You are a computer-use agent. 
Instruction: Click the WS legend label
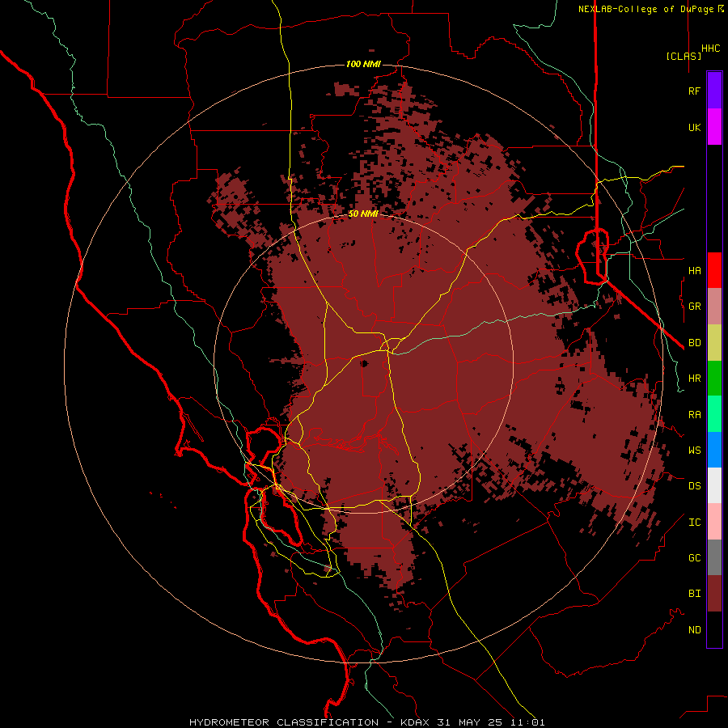pyautogui.click(x=694, y=451)
